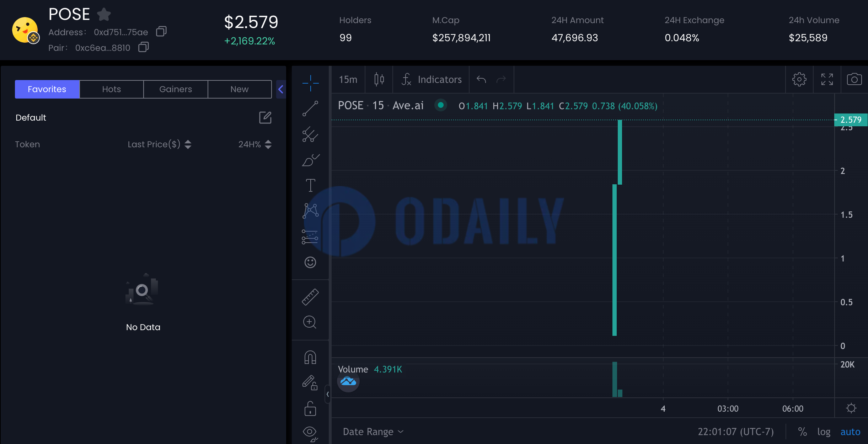The image size is (868, 444).
Task: Click the 22:01:07 (UTC-7) timezone selector
Action: pos(736,432)
